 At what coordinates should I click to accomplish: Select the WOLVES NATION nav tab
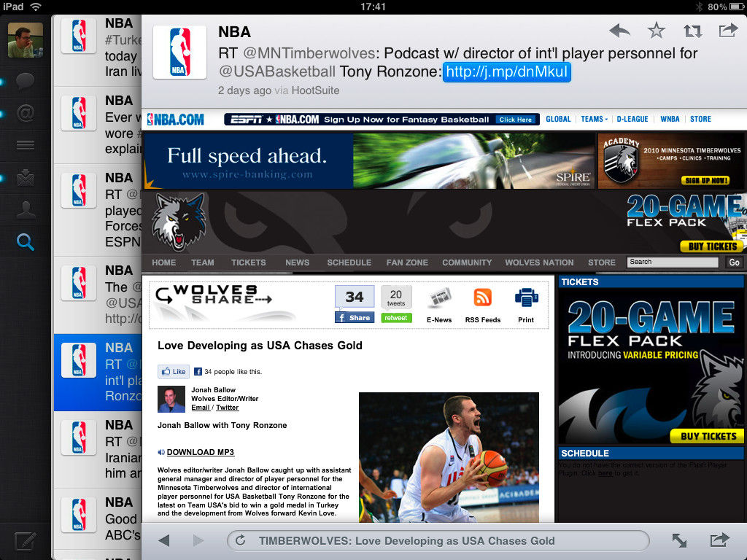(x=539, y=262)
